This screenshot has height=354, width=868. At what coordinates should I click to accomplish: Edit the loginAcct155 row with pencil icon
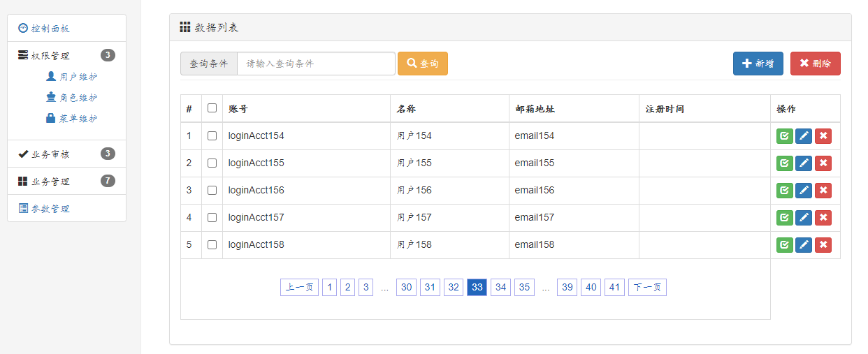[804, 163]
